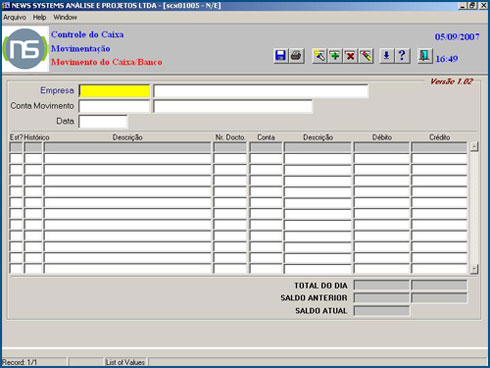Click the Débito cell in top gray row
Screen dimensions: 490x368
pyautogui.click(x=381, y=147)
